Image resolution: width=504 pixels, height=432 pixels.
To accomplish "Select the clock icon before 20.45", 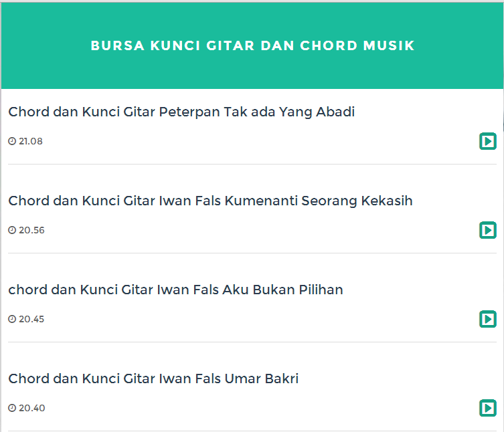I will 12,319.
